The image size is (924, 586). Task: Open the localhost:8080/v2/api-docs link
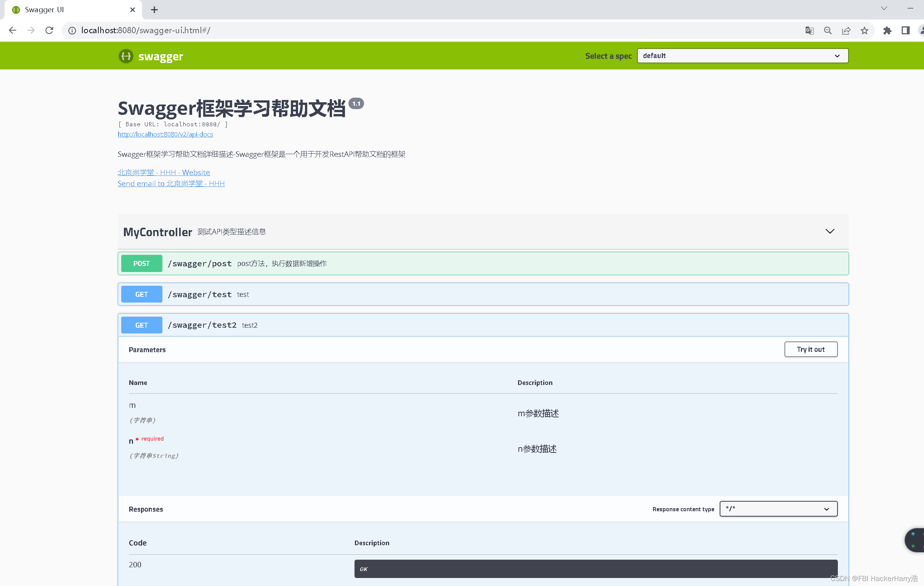pos(165,134)
